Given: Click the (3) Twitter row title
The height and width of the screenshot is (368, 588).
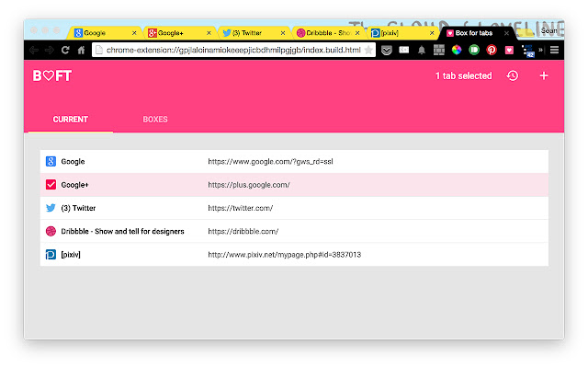Looking at the screenshot, I should (78, 208).
